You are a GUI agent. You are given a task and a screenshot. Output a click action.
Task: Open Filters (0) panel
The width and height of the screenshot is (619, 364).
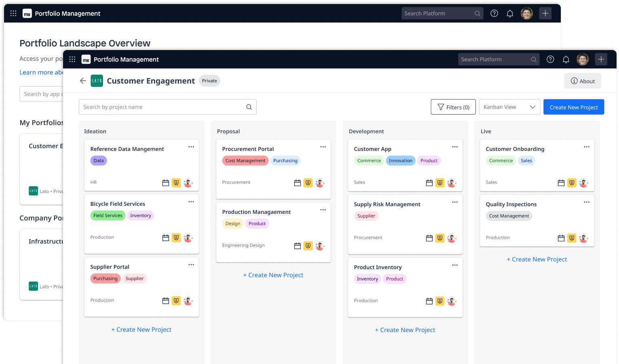pos(453,107)
